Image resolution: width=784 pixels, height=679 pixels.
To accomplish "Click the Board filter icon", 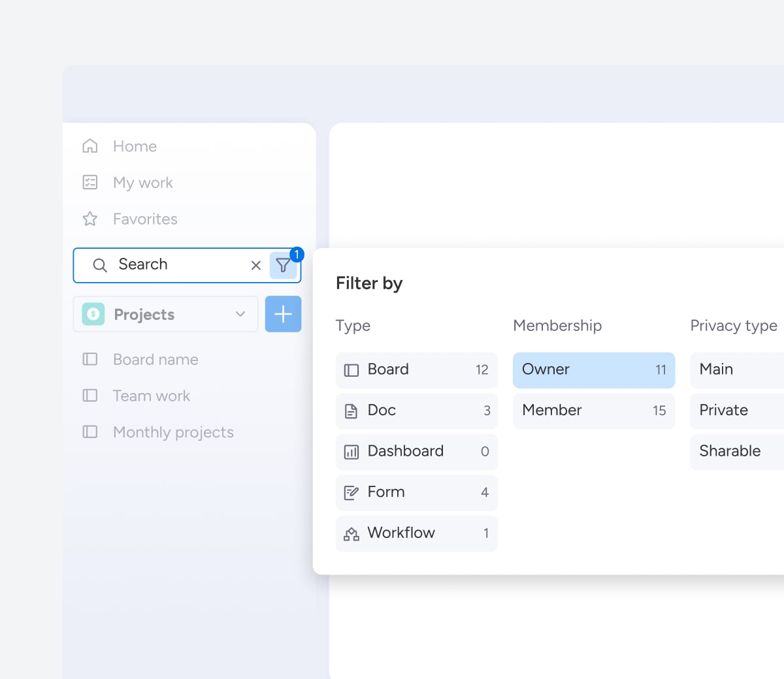I will 351,370.
